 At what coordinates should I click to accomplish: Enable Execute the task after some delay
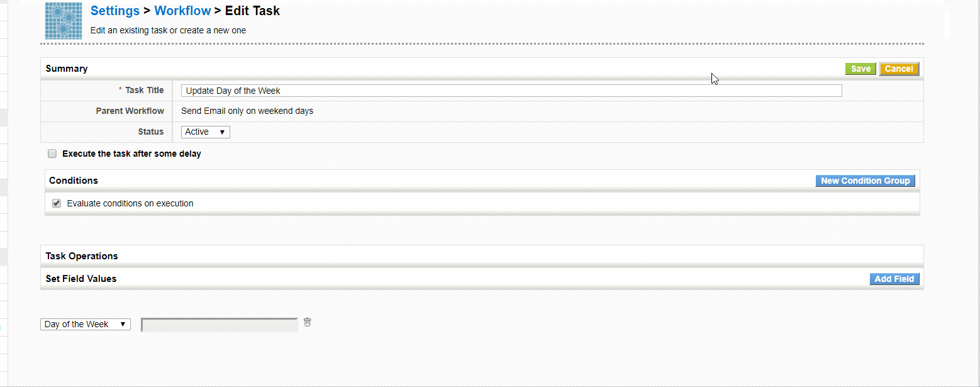coord(52,154)
